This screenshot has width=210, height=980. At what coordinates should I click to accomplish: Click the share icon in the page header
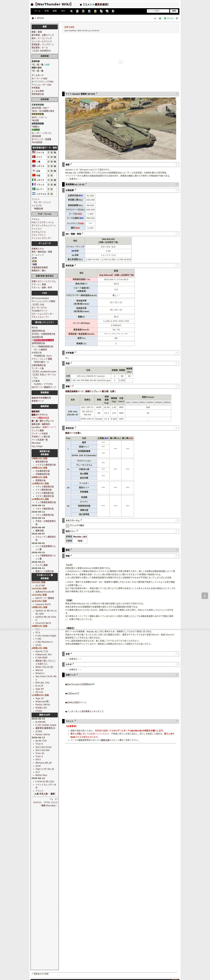point(155,18)
